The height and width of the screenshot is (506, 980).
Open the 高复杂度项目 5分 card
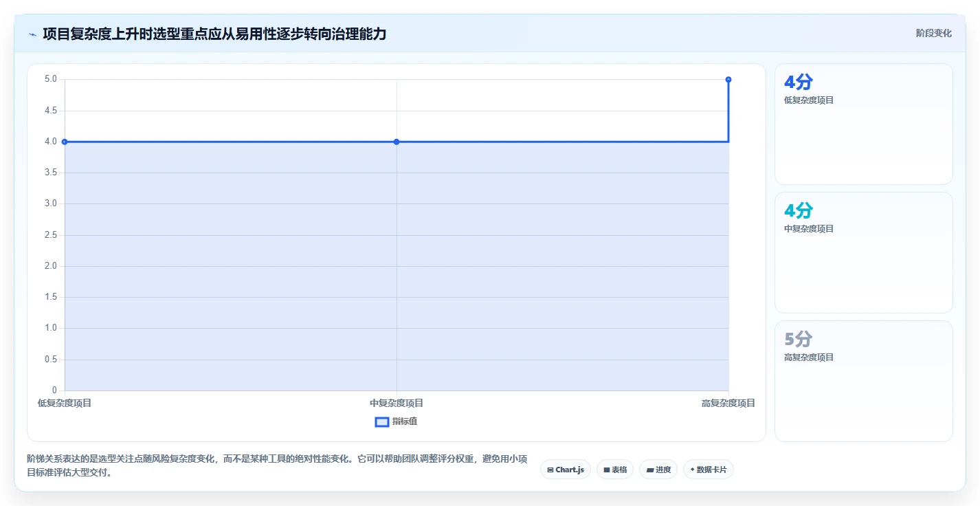[x=864, y=382]
